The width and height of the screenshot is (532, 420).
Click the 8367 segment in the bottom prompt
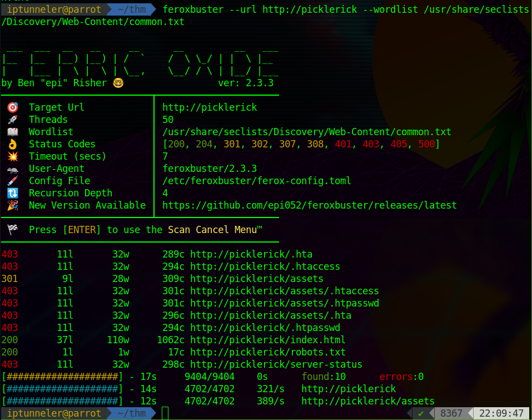coord(451,413)
